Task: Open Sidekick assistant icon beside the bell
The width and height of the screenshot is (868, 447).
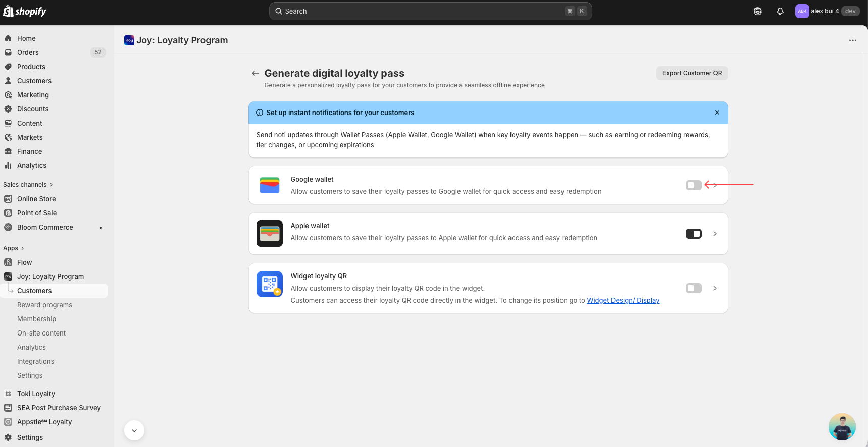Action: 757,11
